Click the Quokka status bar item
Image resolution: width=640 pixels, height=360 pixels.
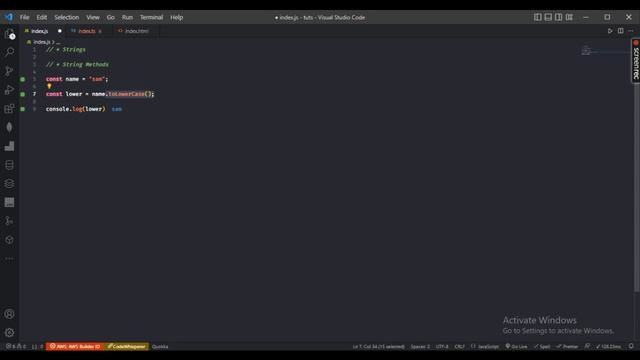coord(160,346)
